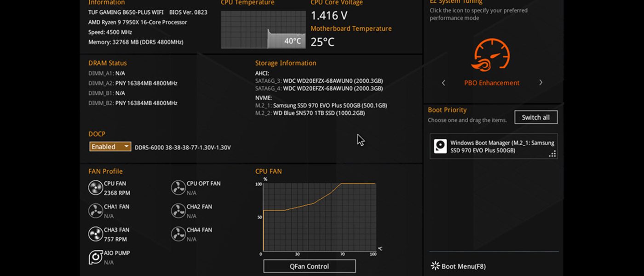Click the CPU FAN speed curve graph

[320, 218]
